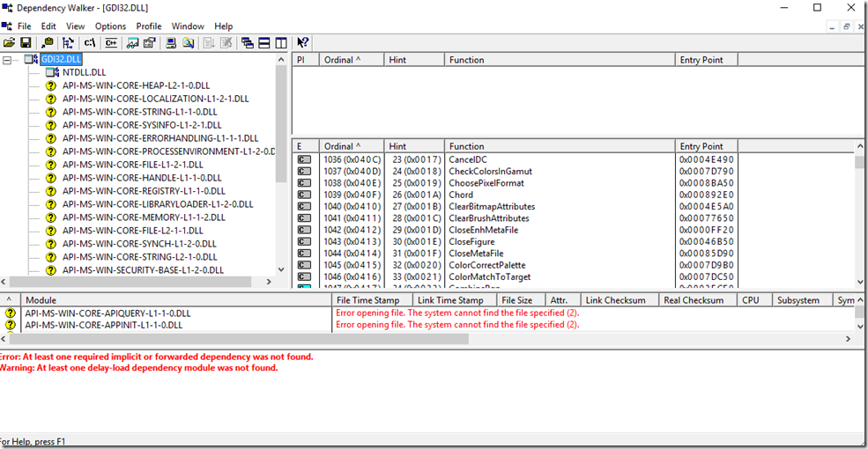Click the Cascade windows toolbar icon
The width and height of the screenshot is (868, 449).
[x=248, y=42]
